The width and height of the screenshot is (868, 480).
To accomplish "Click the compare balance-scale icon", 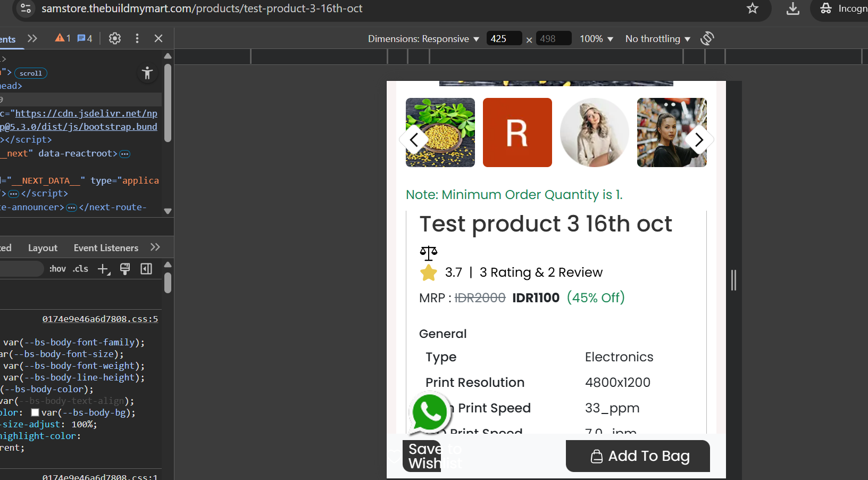I will click(429, 253).
